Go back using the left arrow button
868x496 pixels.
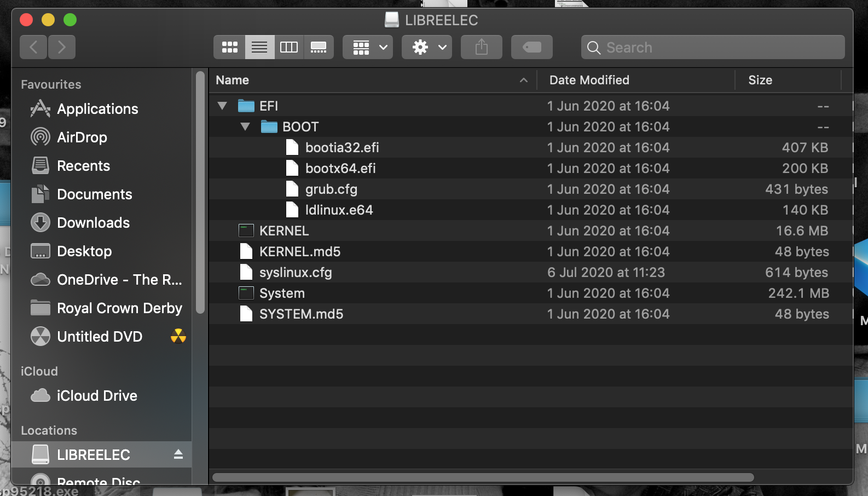[33, 48]
